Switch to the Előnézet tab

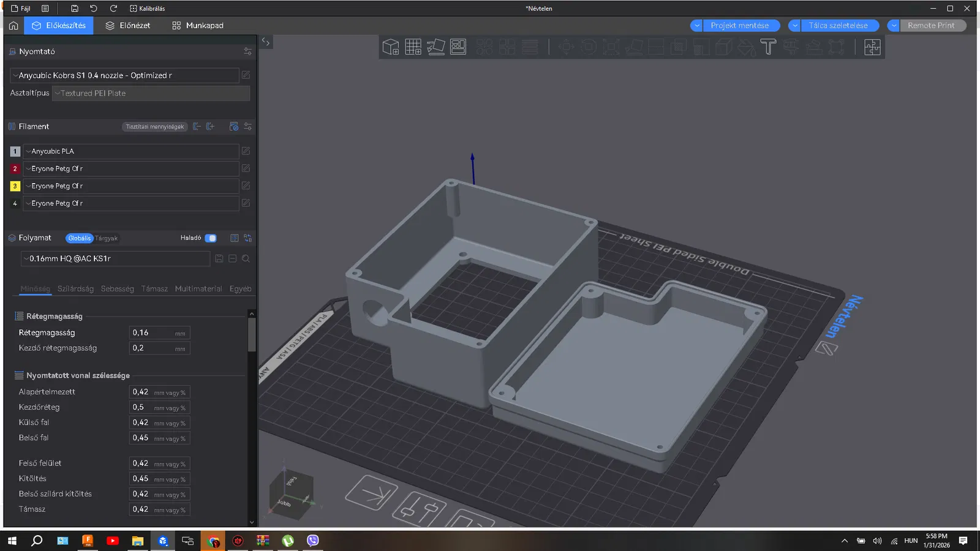(x=127, y=26)
